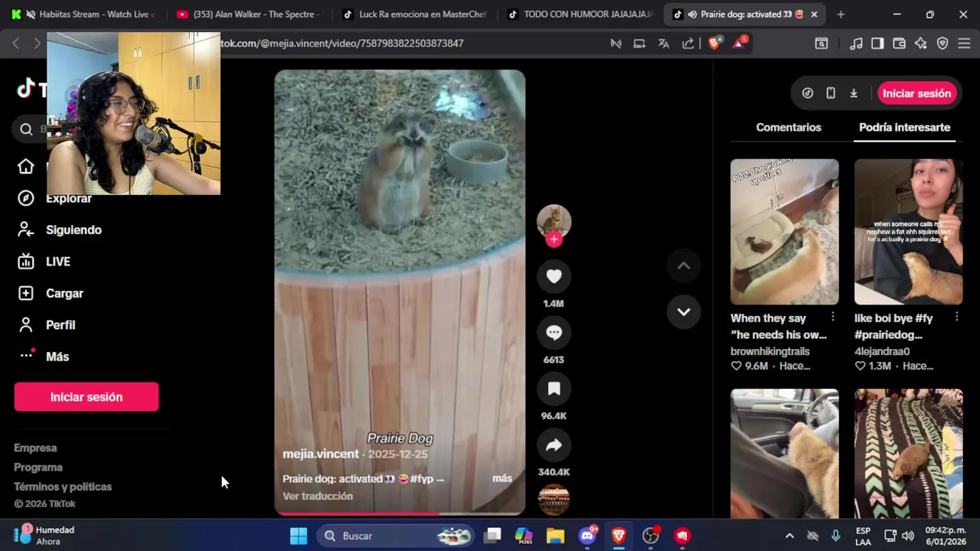
Task: Open the Siguiendo sidebar item
Action: (59, 230)
